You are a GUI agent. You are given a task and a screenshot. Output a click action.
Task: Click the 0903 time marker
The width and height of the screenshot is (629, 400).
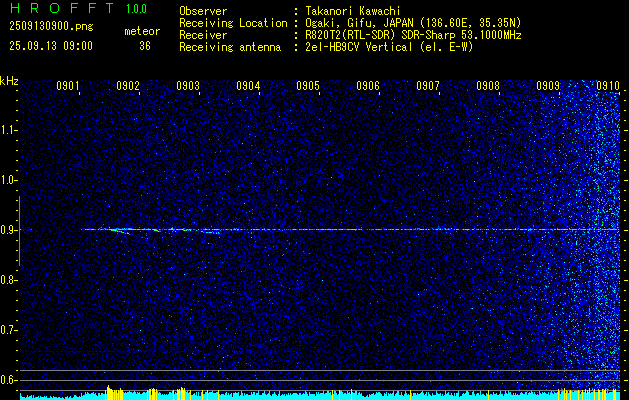tap(188, 85)
